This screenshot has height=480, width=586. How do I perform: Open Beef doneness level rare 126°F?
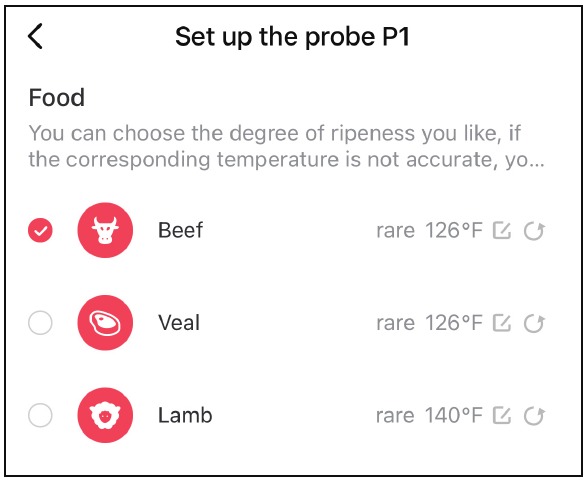[x=429, y=230]
